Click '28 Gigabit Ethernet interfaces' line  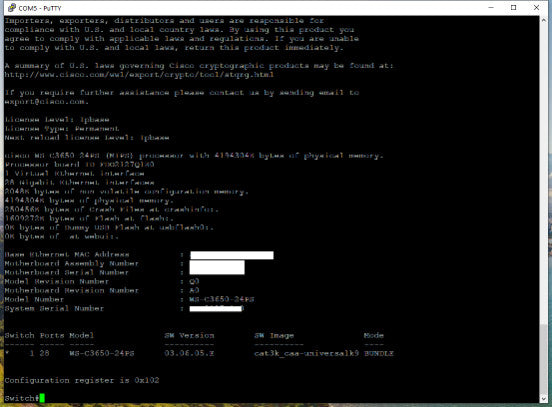pyautogui.click(x=79, y=183)
